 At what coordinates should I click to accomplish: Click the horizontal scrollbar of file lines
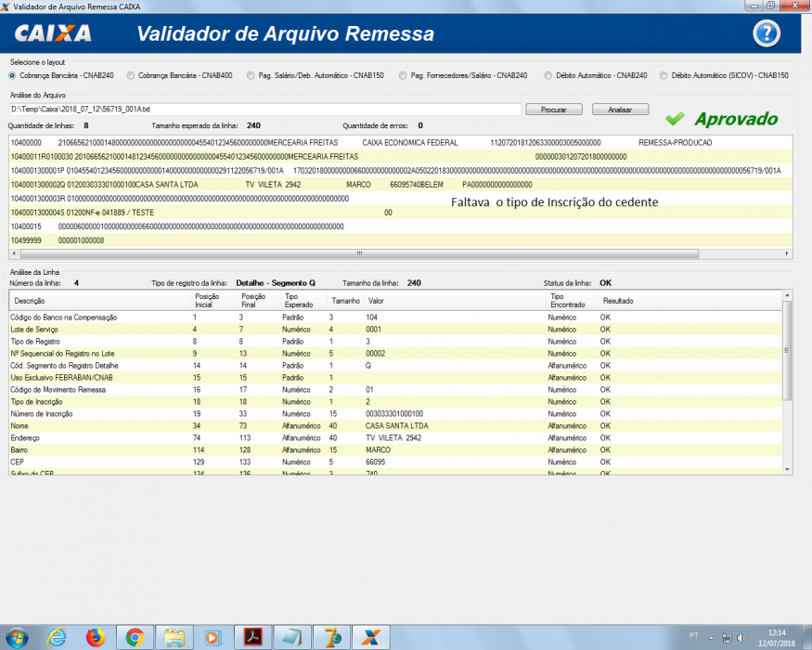359,253
